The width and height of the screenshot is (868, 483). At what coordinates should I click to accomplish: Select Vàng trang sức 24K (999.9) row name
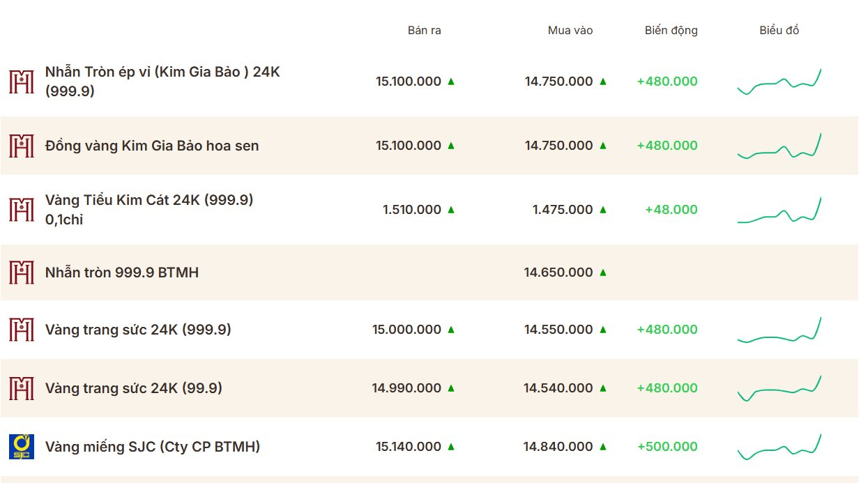138,330
